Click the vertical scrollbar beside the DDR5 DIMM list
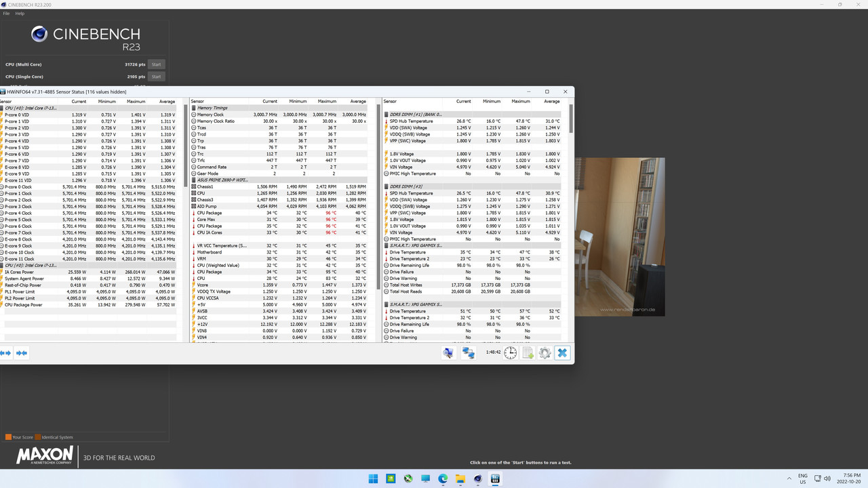 coord(571,119)
